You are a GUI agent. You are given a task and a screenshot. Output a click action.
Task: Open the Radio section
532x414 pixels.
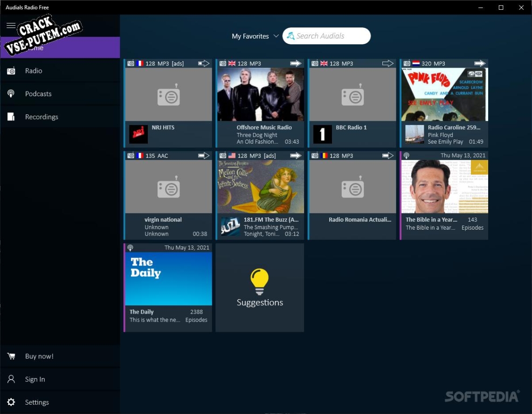[x=60, y=70]
